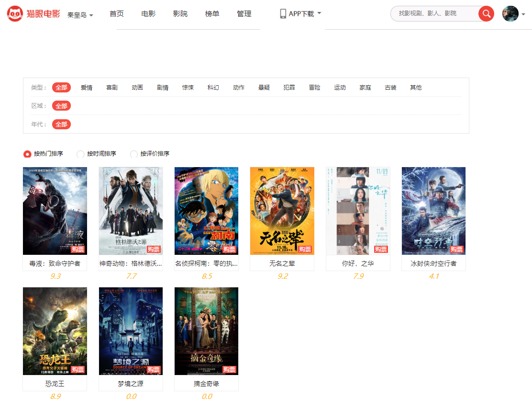The width and height of the screenshot is (532, 409).
Task: Click the Maoyan cat logo icon
Action: pos(15,13)
